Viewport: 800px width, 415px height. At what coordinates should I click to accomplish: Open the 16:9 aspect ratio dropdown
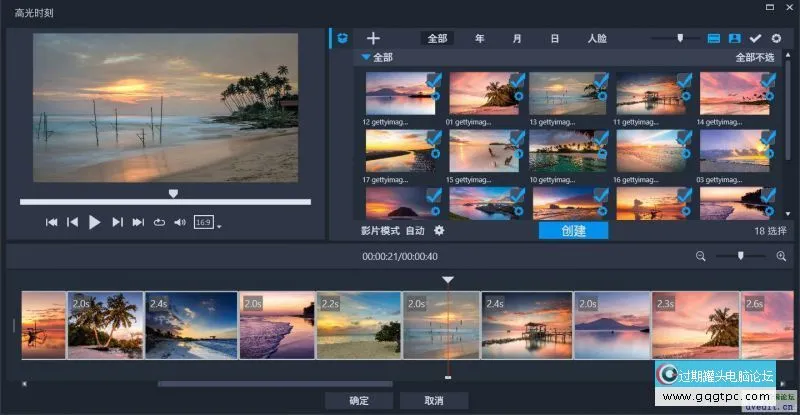click(219, 226)
